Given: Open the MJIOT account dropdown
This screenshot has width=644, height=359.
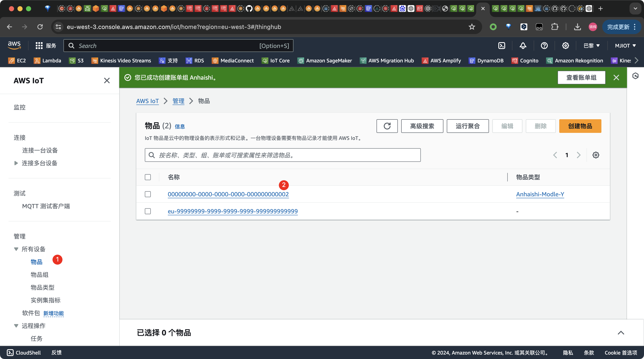Looking at the screenshot, I should pos(625,46).
